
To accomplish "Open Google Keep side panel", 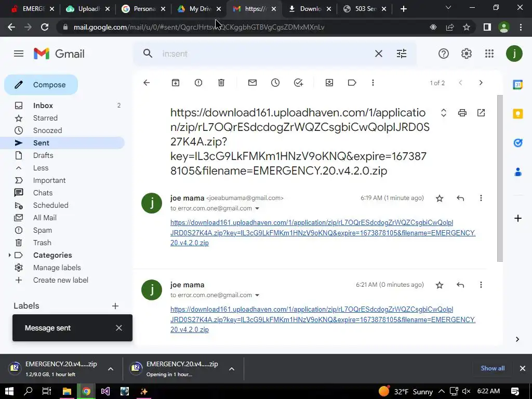I will [518, 114].
